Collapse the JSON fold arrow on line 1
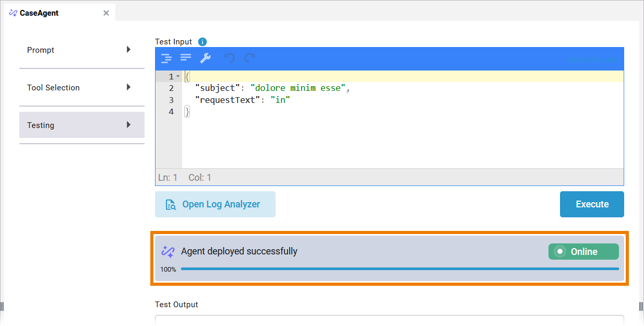This screenshot has width=644, height=326. (x=178, y=77)
